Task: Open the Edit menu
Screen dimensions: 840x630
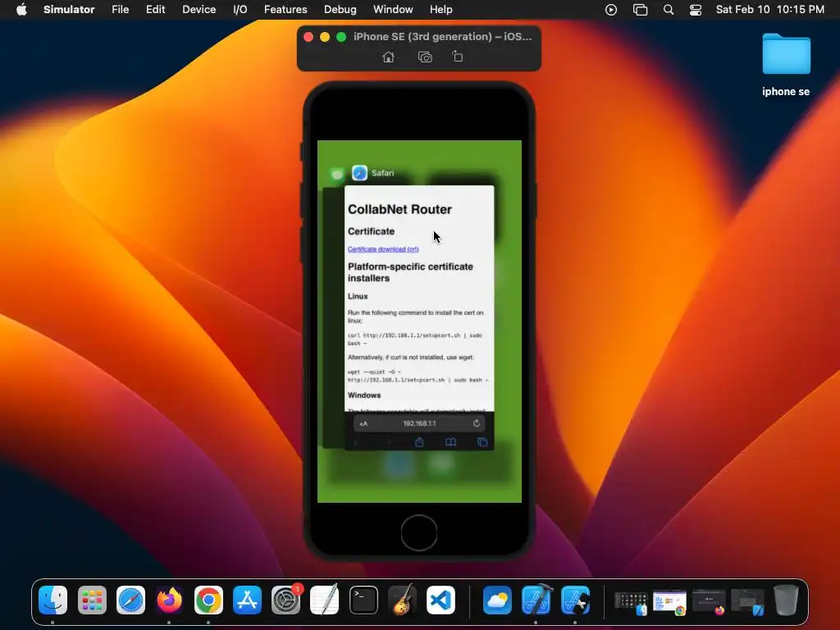Action: [x=155, y=10]
